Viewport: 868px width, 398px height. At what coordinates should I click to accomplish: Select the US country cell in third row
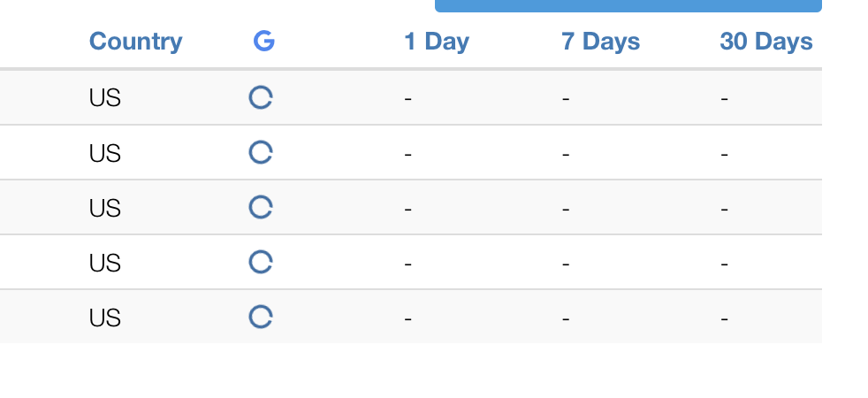tap(104, 208)
